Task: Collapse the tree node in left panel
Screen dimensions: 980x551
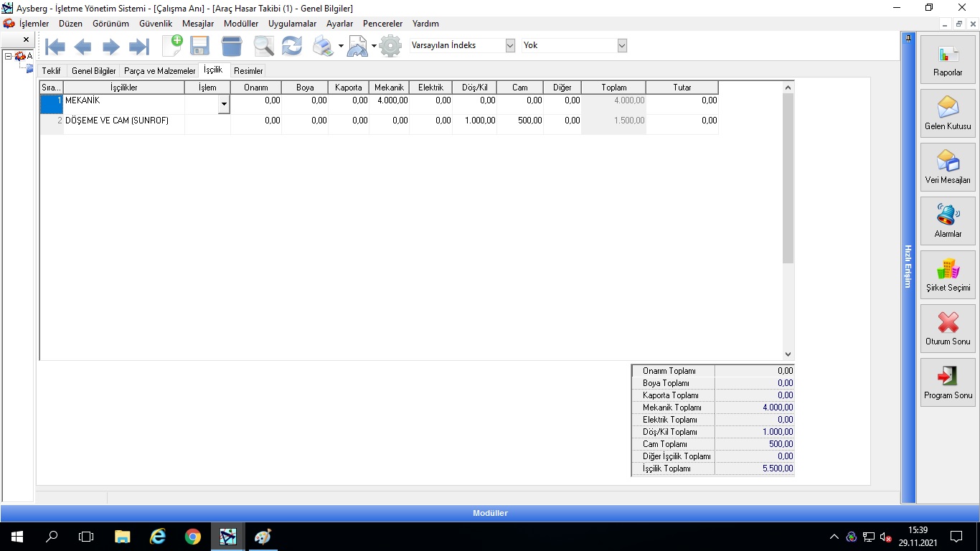Action: click(x=8, y=56)
